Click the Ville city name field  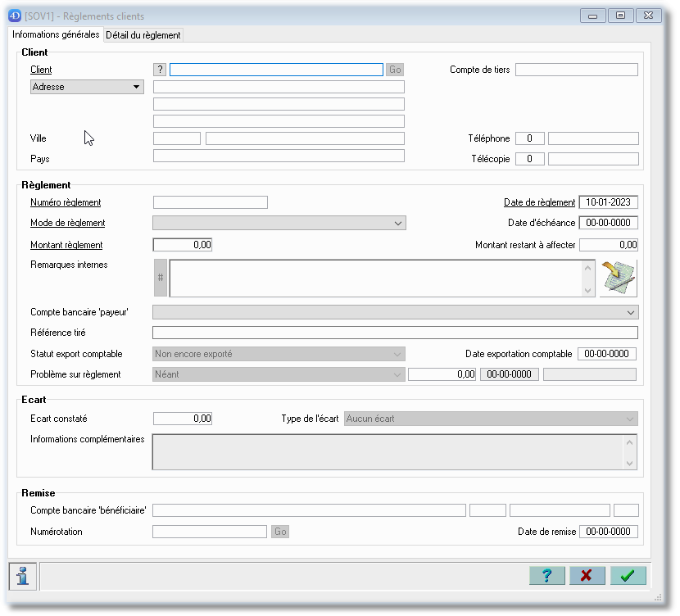tap(306, 138)
